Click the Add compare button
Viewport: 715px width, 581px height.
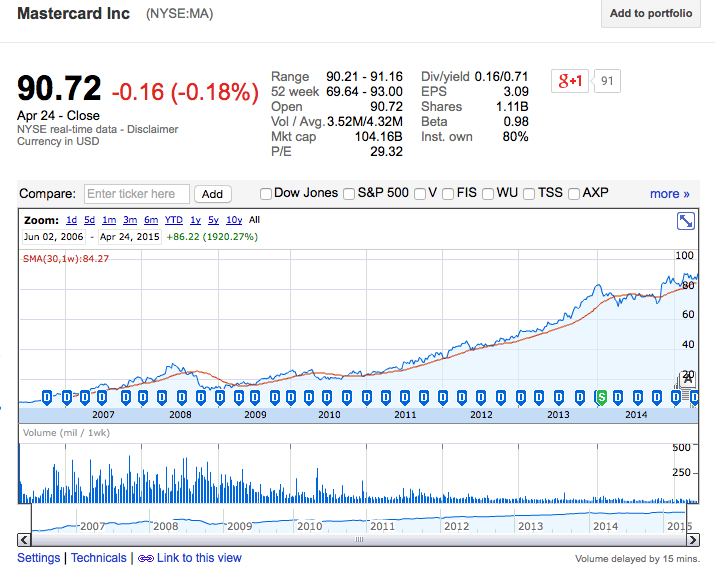click(x=212, y=194)
